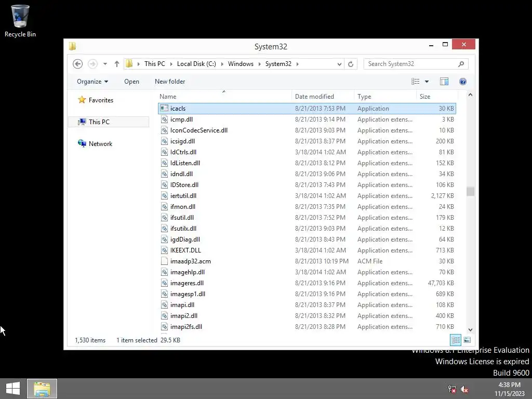Select ifsutilx.dll file name

[183, 229]
